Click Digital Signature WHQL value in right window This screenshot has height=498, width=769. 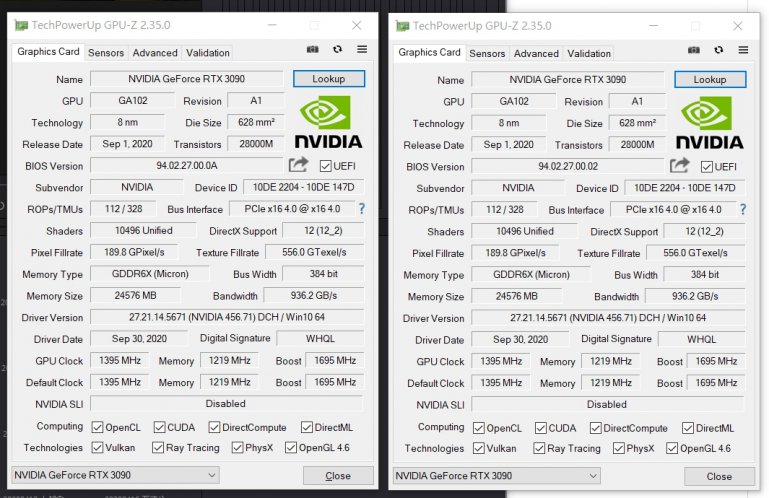701,340
